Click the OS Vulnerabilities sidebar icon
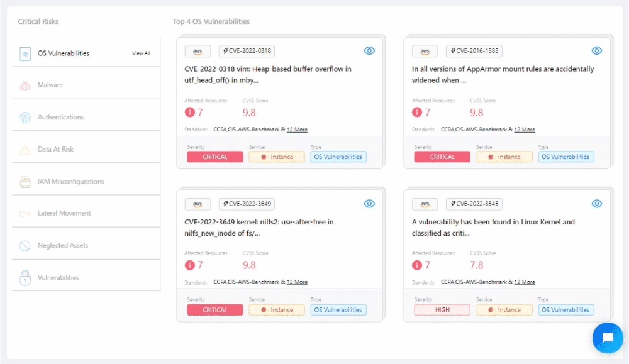The image size is (629, 364). [x=25, y=53]
